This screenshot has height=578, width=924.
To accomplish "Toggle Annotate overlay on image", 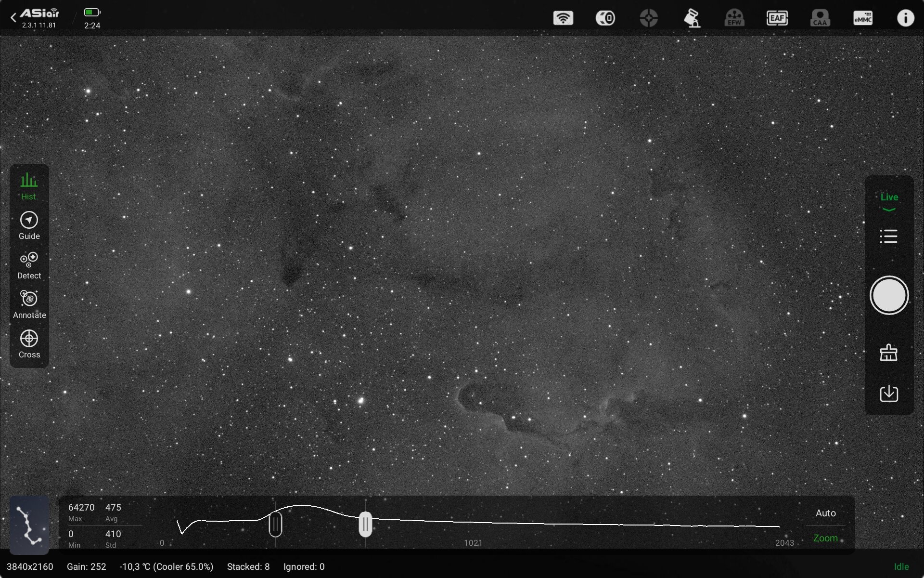I will click(29, 304).
